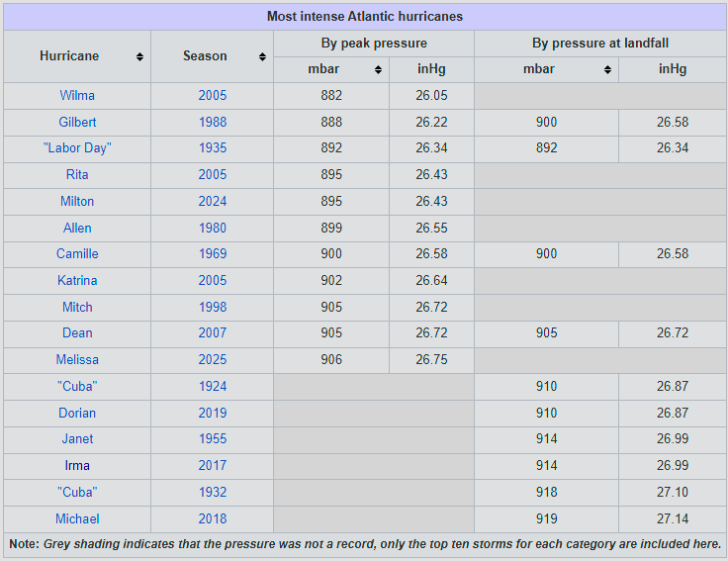Sort table by Season column arrows
This screenshot has width=728, height=561.
pos(262,57)
